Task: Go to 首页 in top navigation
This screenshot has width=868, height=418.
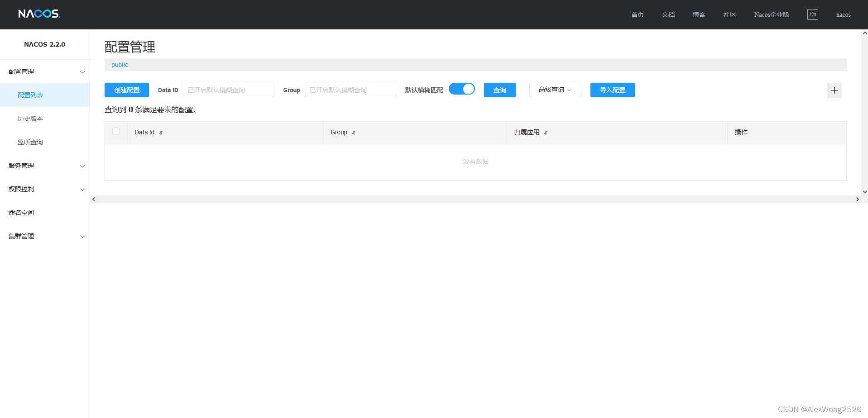Action: click(x=638, y=14)
